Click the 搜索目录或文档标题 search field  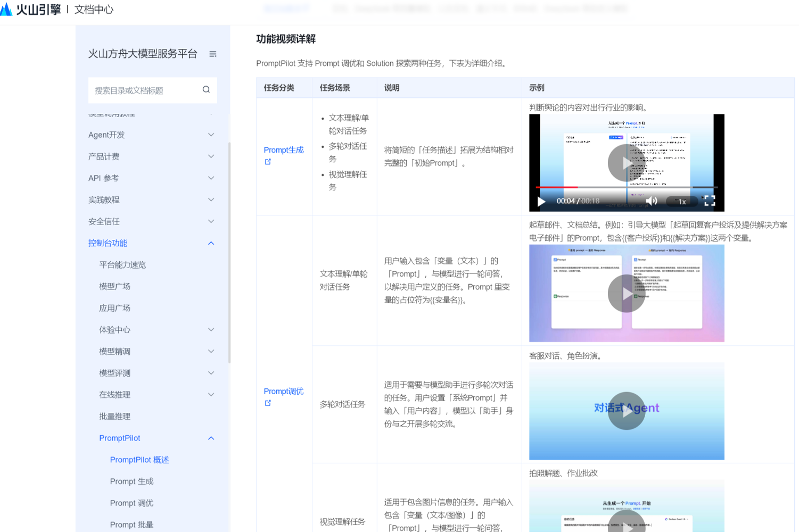point(144,90)
